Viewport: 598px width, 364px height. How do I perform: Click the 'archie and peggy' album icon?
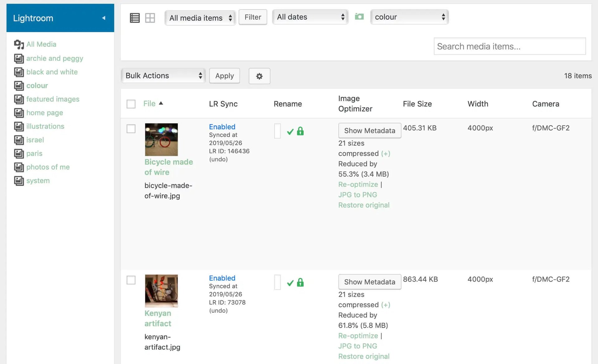[x=18, y=58]
